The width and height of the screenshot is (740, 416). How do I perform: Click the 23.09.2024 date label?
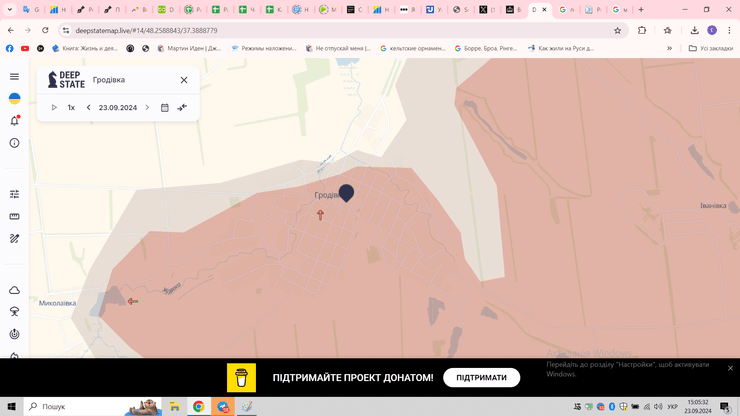(118, 108)
